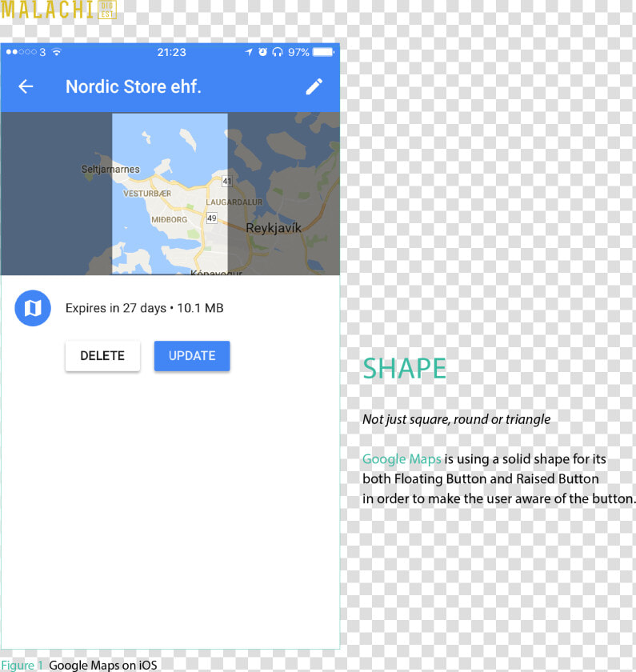
Task: Click the 97% battery percentage
Action: tap(298, 52)
